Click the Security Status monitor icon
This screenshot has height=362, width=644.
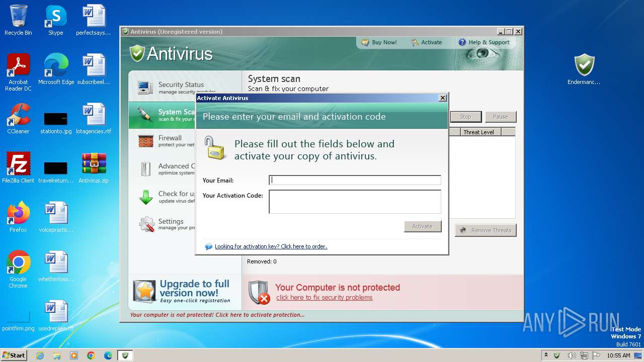pos(145,88)
